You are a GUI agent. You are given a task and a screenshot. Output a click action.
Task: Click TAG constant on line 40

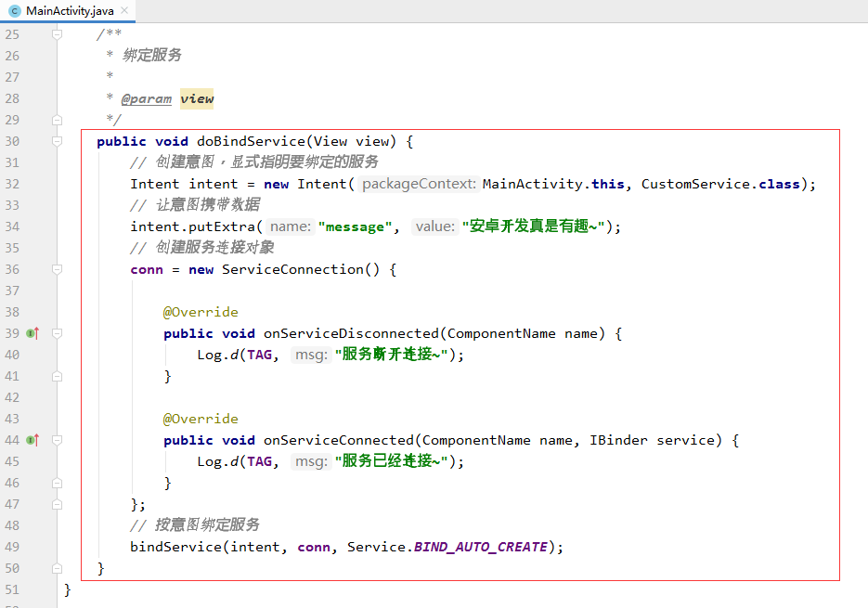tap(259, 355)
